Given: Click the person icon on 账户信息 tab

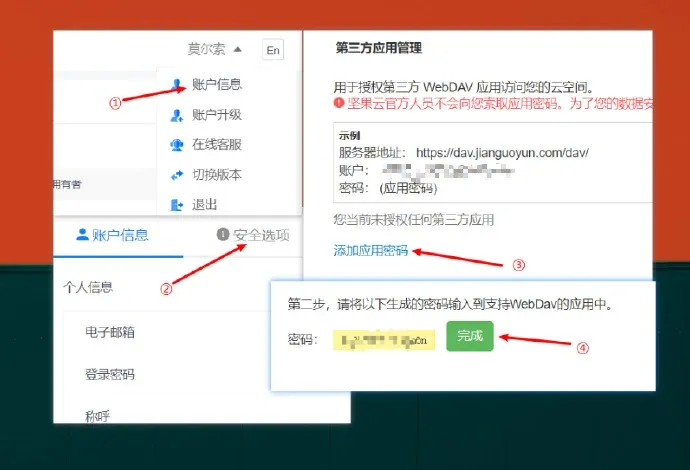Looking at the screenshot, I should pos(82,235).
